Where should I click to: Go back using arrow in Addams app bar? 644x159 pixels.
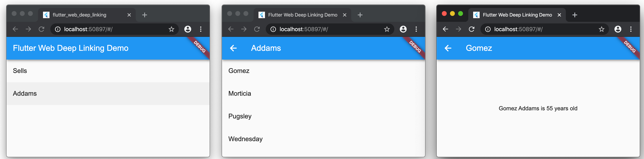tap(233, 48)
